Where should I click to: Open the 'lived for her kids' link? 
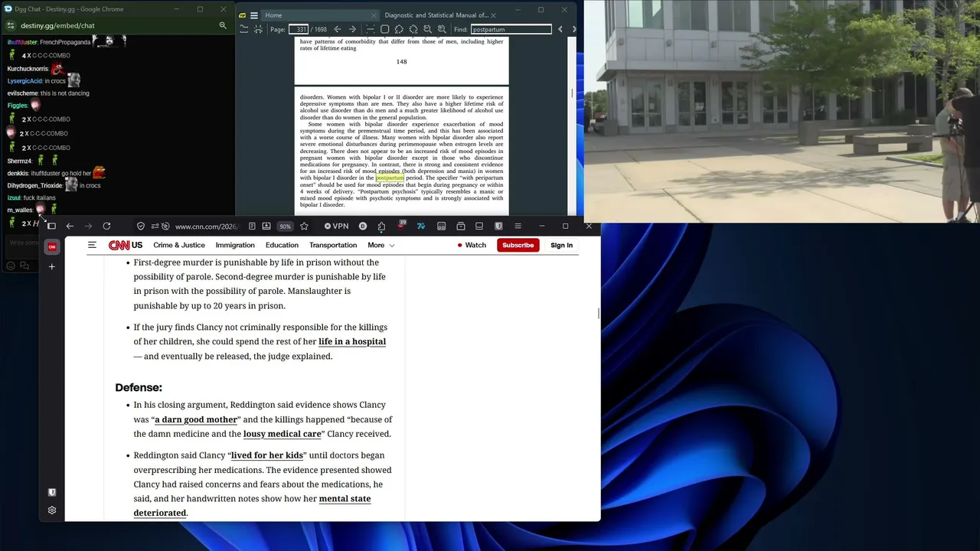[x=267, y=455]
